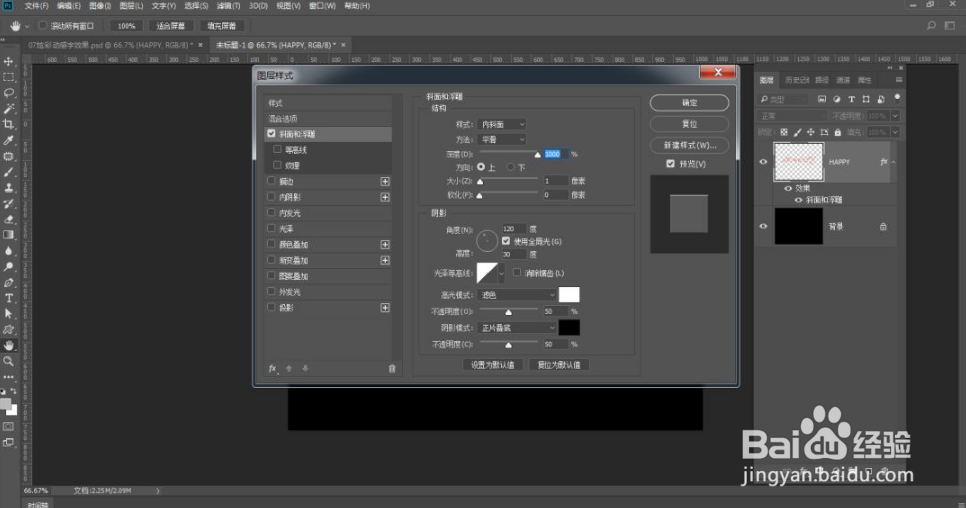The width and height of the screenshot is (966, 508).
Task: Enable the 纹理 checkbox
Action: click(x=277, y=165)
